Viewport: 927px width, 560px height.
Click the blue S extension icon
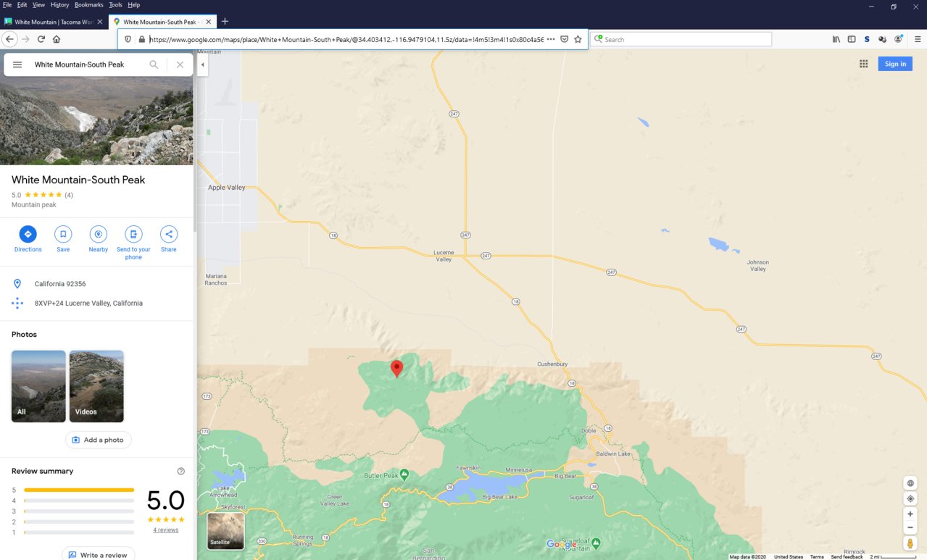[x=867, y=39]
